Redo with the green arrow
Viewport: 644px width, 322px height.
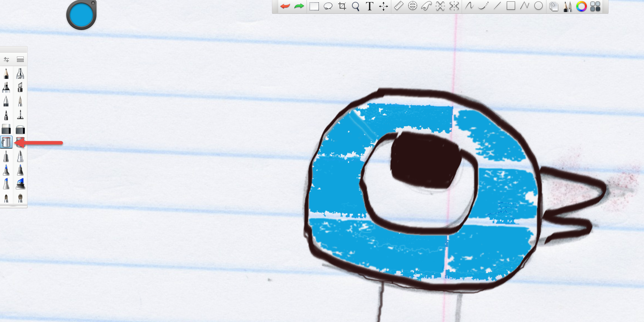pos(299,6)
